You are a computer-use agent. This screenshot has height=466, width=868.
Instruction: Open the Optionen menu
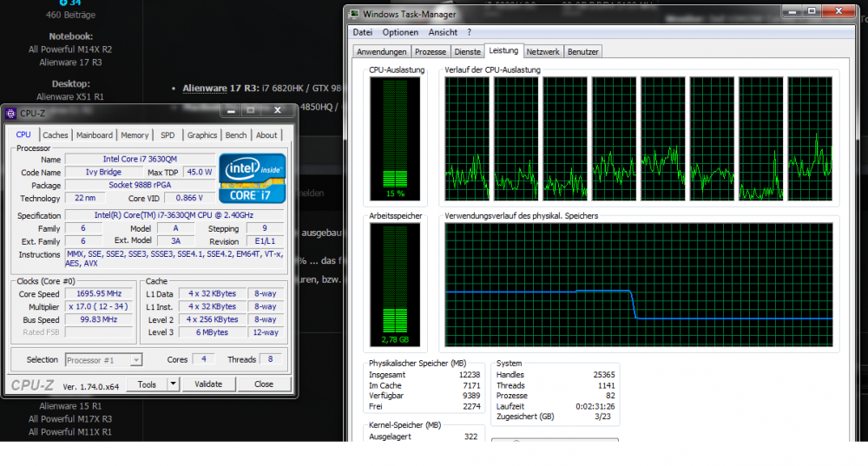tap(400, 32)
